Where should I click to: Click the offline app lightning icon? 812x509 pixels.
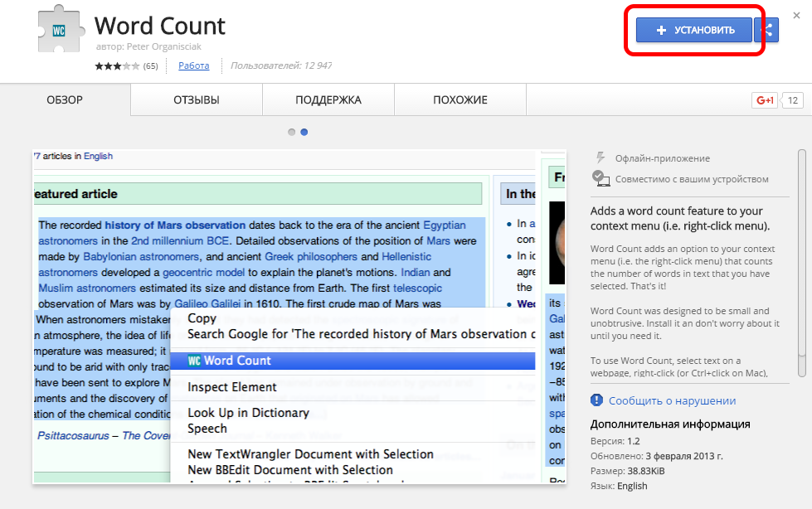tap(600, 158)
